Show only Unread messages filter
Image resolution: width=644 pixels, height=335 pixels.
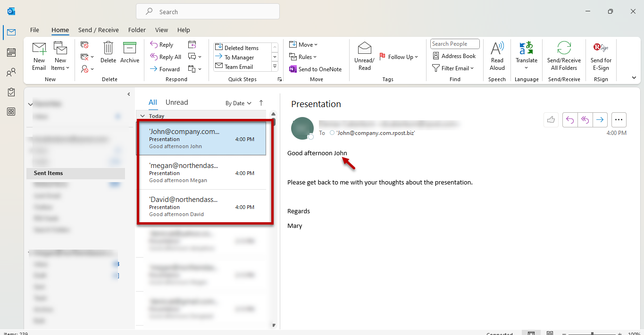176,102
